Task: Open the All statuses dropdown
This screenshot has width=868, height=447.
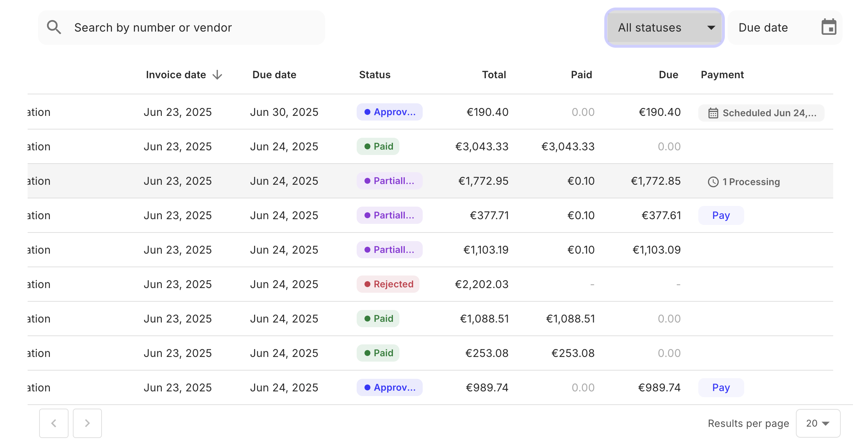Action: [x=664, y=28]
